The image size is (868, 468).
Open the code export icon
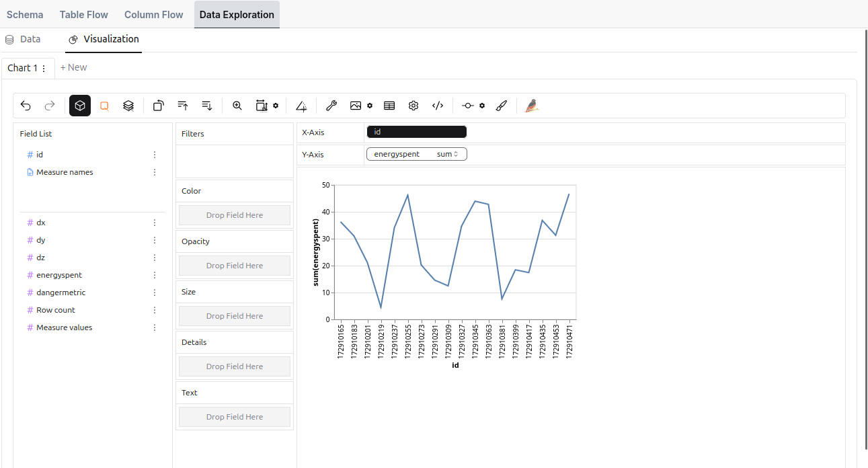(x=438, y=106)
